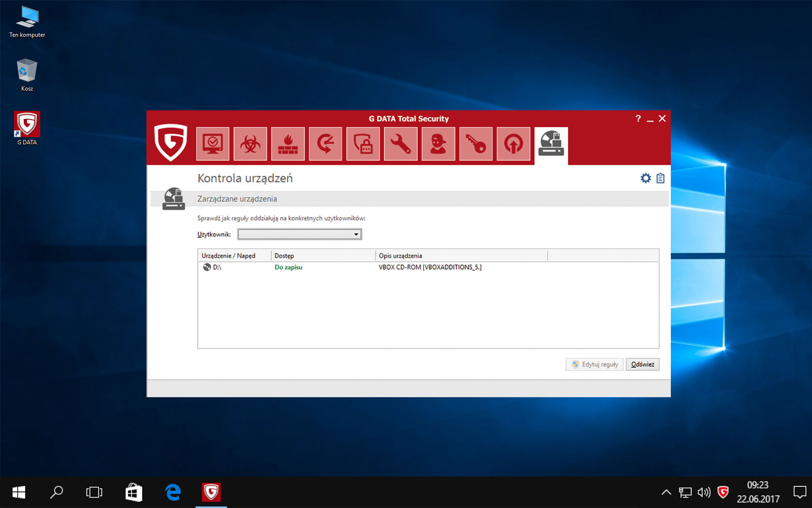Sort by Urządzenie / Napęd column

tap(234, 255)
